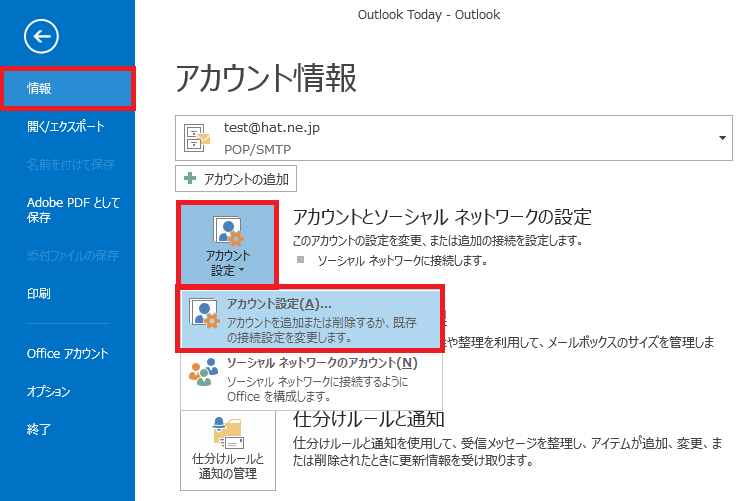Click the mail account cabinet icon
This screenshot has height=501, width=745.
197,137
